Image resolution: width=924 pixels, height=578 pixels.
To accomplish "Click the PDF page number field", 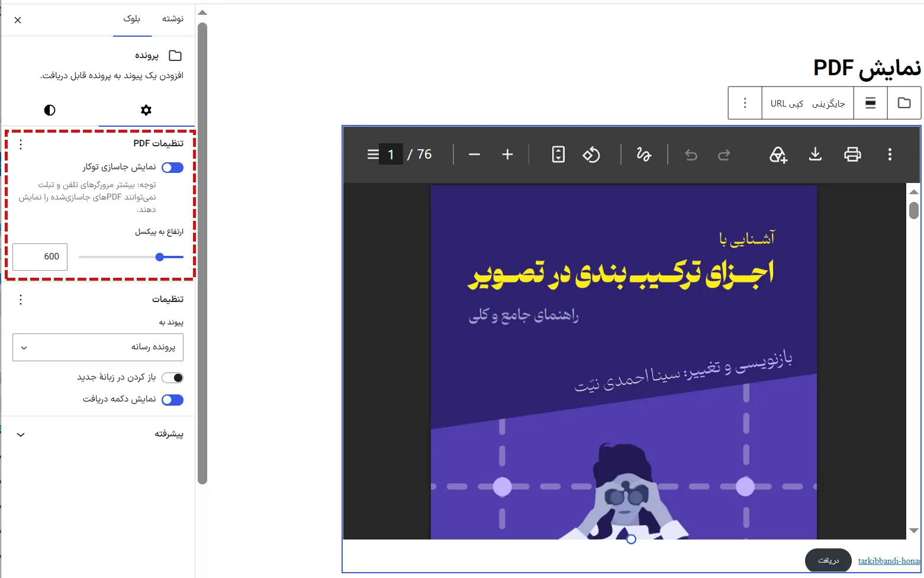I will pos(391,155).
